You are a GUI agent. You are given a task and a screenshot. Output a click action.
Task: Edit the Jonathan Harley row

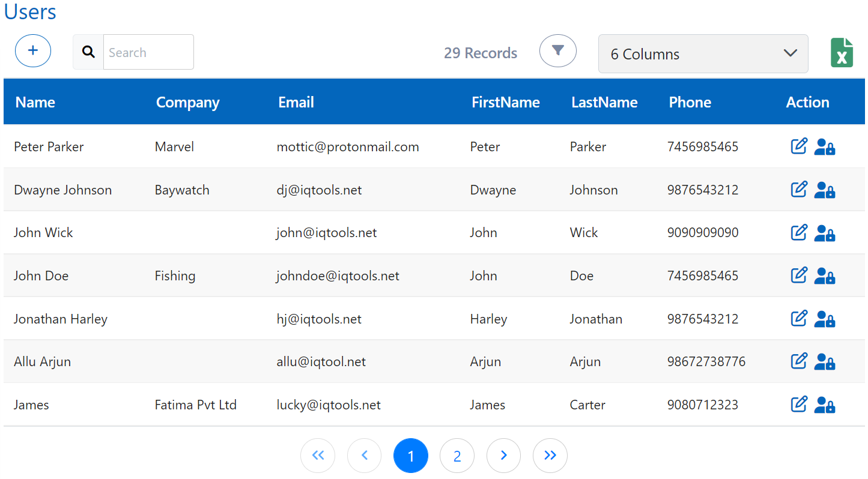[798, 319]
